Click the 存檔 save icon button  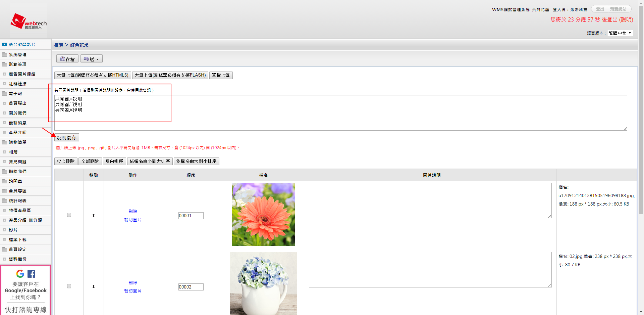point(62,59)
